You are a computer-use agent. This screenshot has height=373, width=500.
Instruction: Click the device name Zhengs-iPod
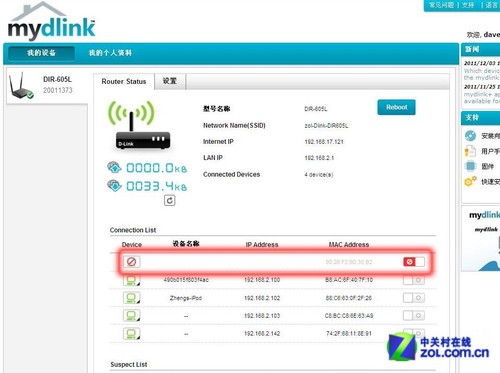coord(186,298)
